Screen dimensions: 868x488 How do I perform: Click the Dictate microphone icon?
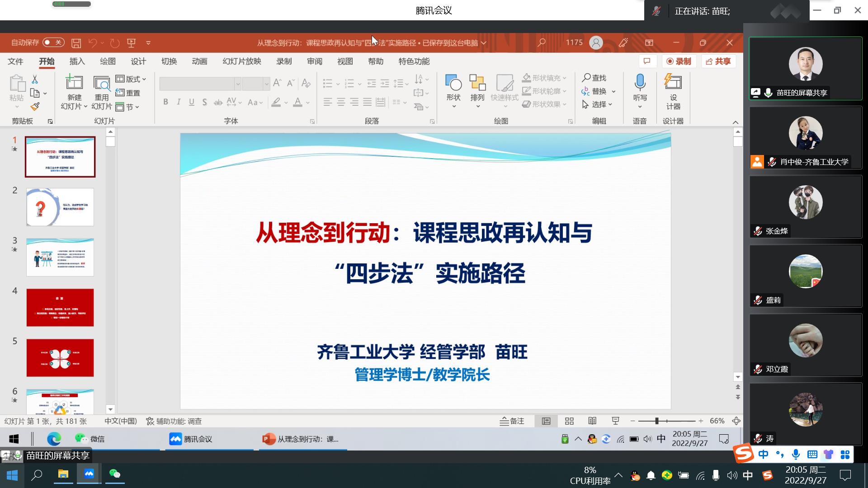point(640,82)
